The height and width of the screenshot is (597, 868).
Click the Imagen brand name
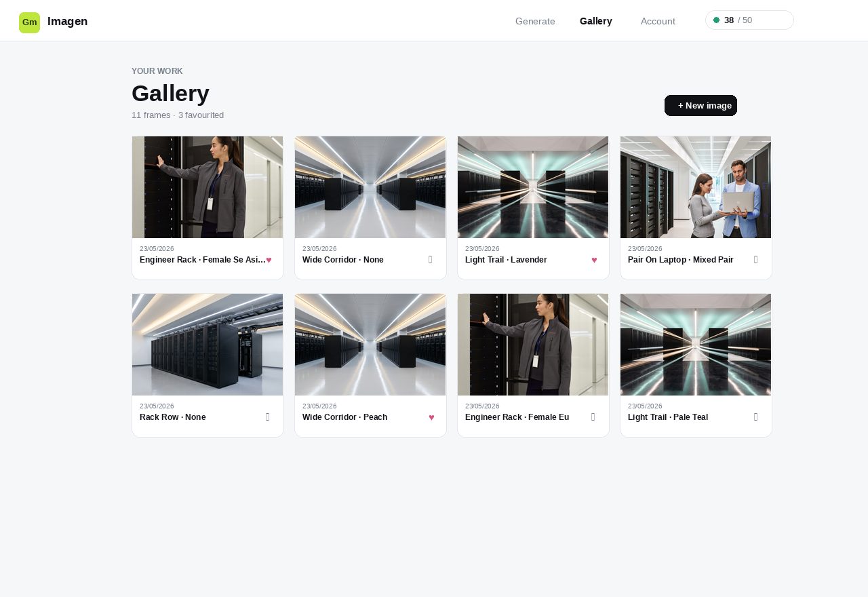tap(68, 21)
